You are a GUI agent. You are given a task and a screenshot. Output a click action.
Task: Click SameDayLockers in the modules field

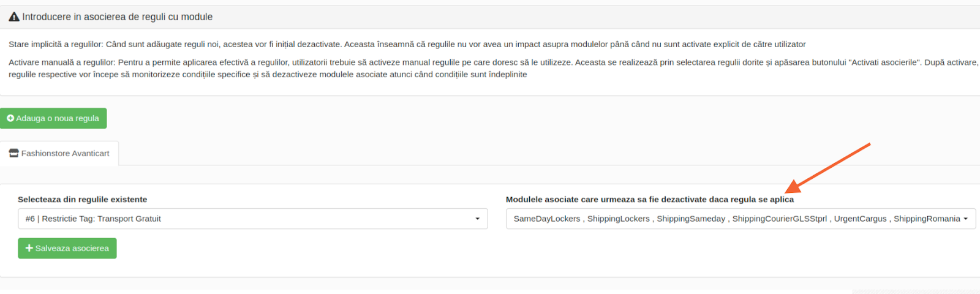[547, 219]
